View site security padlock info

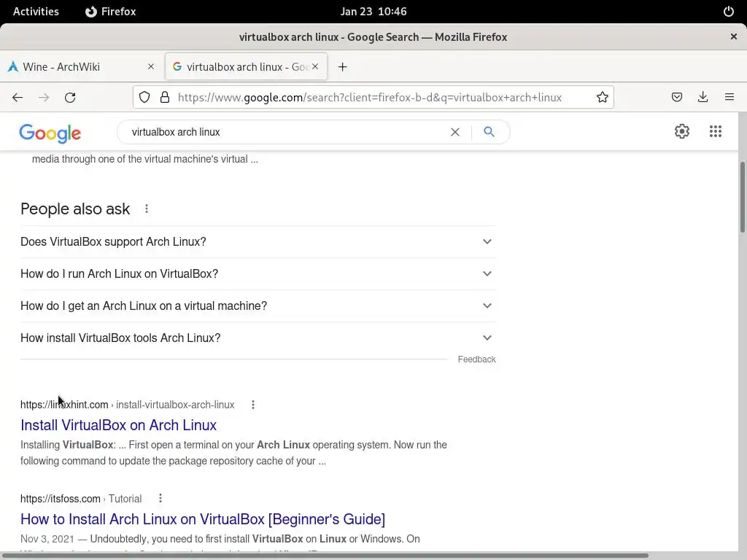(165, 98)
